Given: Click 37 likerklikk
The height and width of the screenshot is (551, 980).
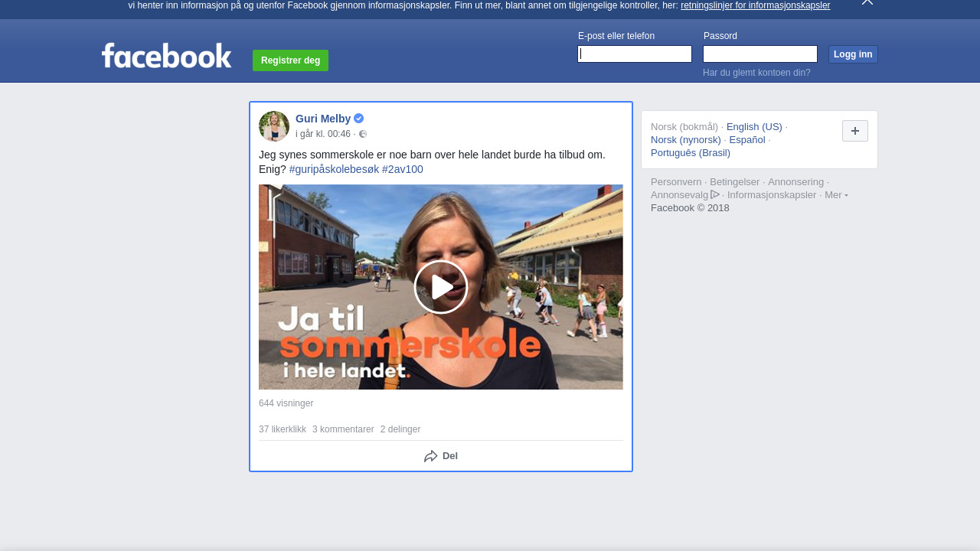Looking at the screenshot, I should pos(283,429).
